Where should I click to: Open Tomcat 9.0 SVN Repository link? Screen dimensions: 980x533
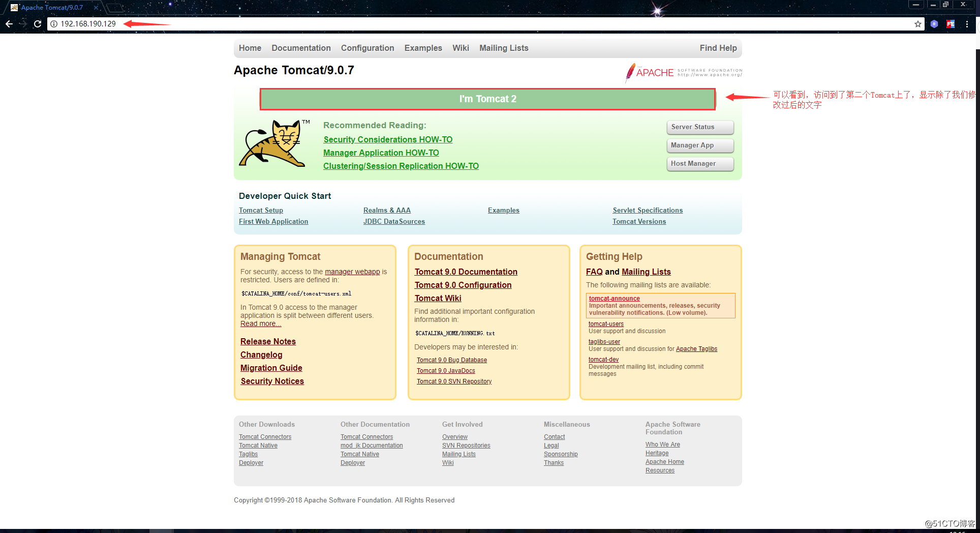coord(454,381)
